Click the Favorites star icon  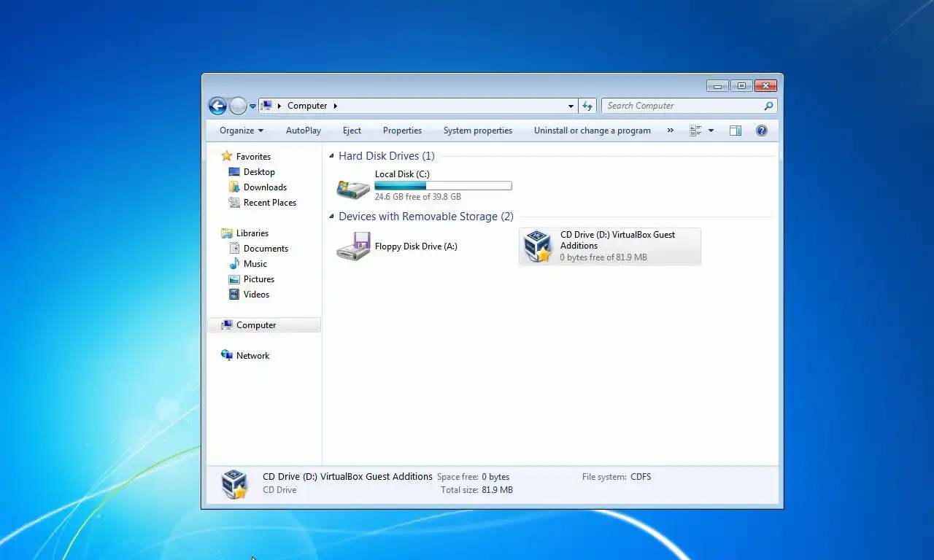tap(227, 156)
